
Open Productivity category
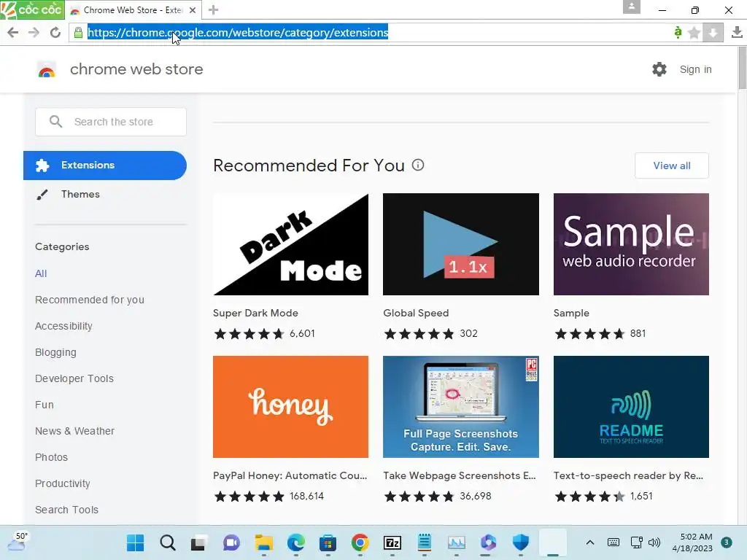point(63,483)
